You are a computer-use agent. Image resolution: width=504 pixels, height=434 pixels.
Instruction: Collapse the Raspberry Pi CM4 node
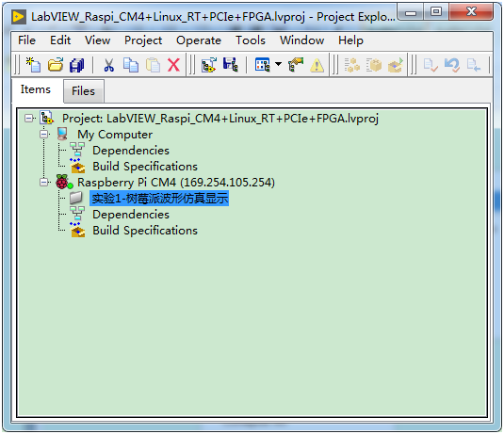tap(44, 183)
